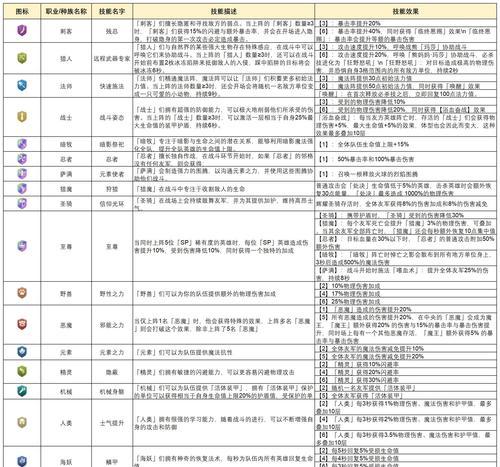The width and height of the screenshot is (500, 467).
Task: Click the 圣骑 row shield icon
Action: pyautogui.click(x=22, y=203)
